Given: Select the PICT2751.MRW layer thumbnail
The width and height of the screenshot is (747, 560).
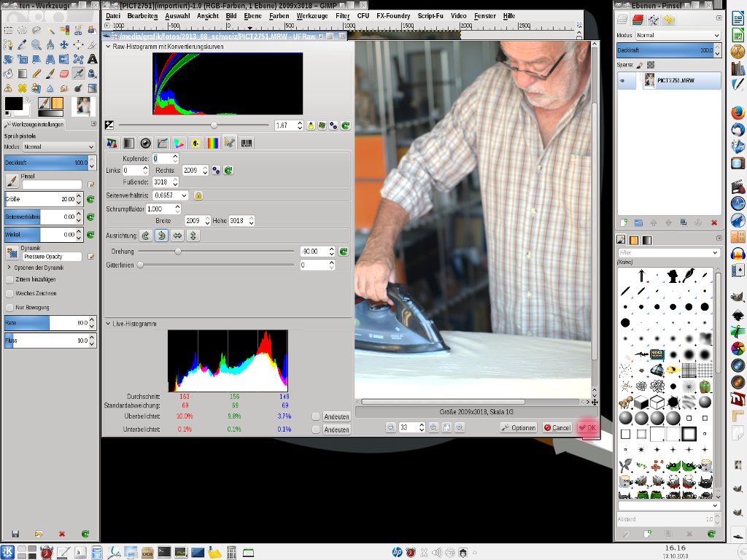Looking at the screenshot, I should (649, 81).
